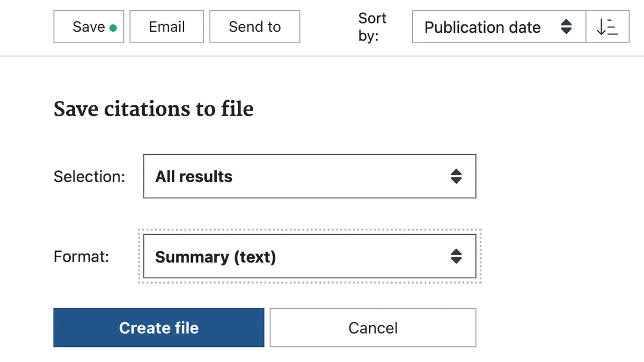Click the Create file button
This screenshot has width=644, height=362.
click(x=159, y=328)
